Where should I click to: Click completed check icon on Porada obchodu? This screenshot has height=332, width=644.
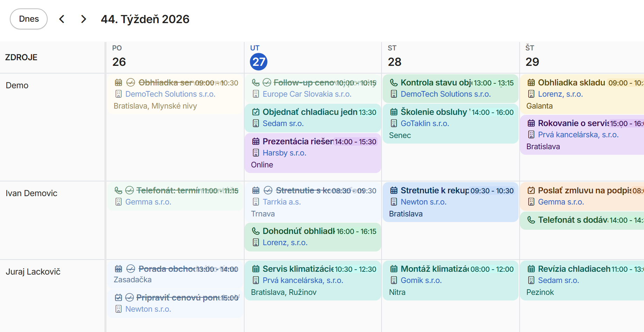pyautogui.click(x=131, y=269)
